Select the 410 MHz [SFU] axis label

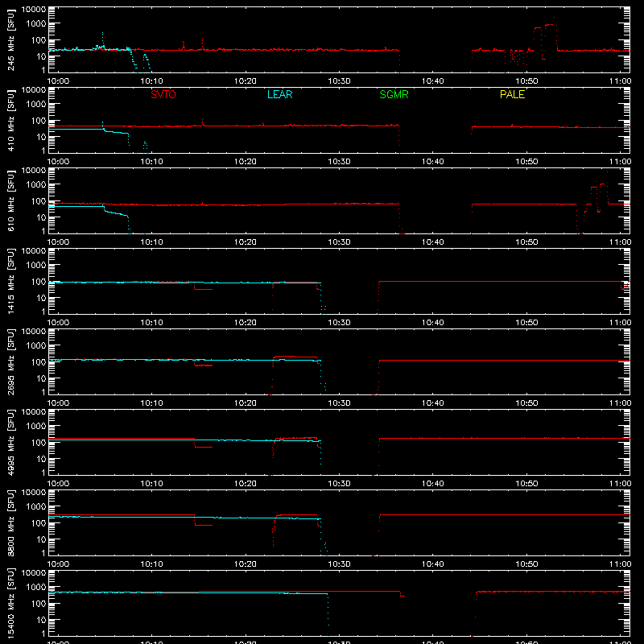(10, 121)
